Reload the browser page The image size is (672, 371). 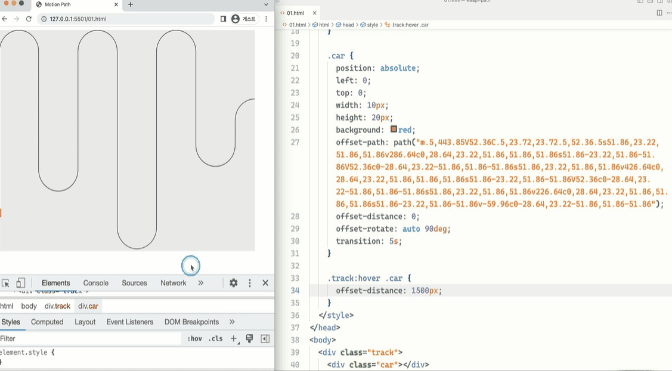coord(29,19)
